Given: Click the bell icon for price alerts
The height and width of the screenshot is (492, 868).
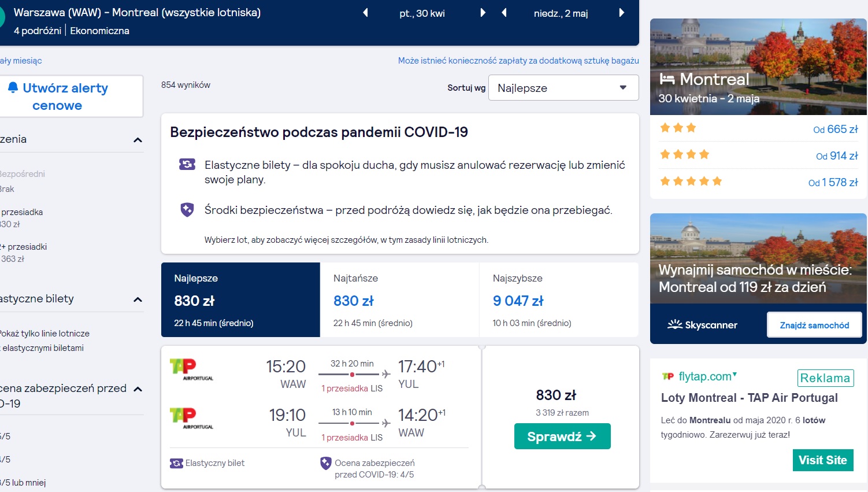Looking at the screenshot, I should [x=13, y=87].
